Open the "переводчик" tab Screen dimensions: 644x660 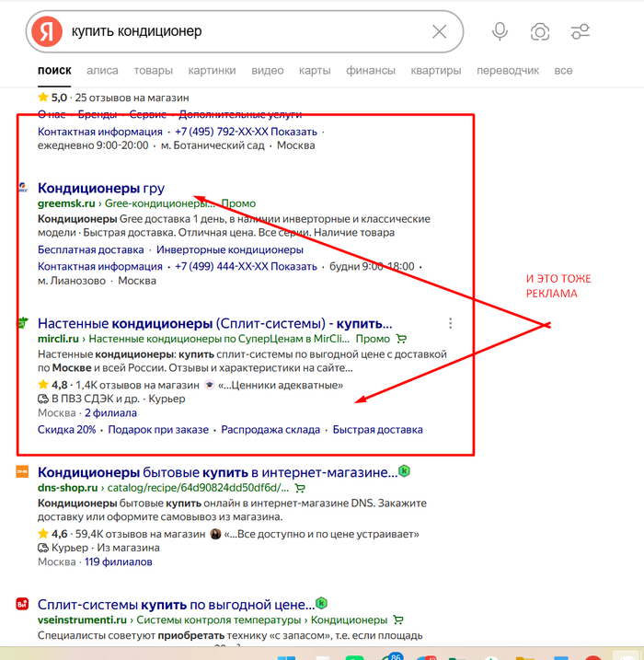[508, 71]
